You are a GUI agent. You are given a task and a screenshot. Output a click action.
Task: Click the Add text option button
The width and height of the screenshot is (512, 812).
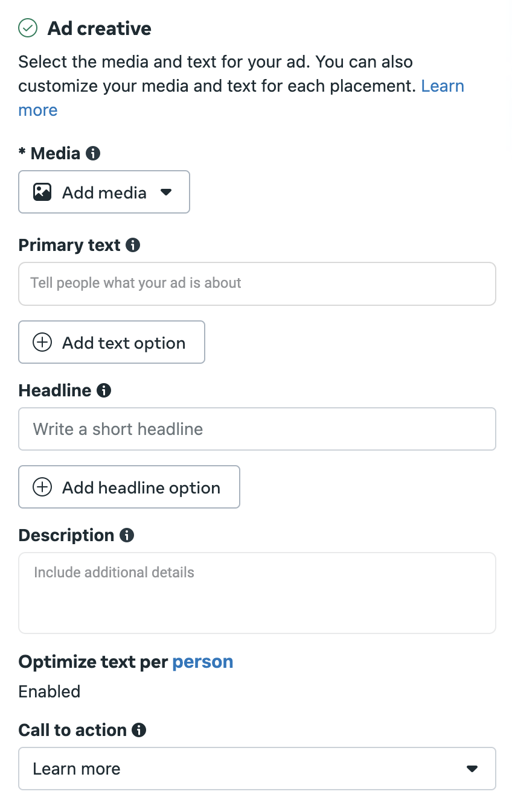click(112, 342)
